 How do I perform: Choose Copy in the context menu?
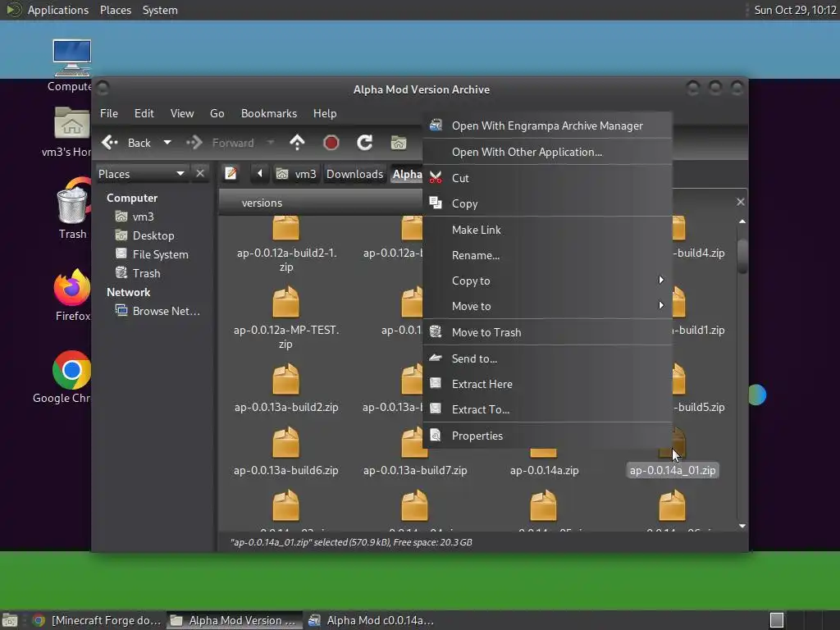click(x=547, y=203)
